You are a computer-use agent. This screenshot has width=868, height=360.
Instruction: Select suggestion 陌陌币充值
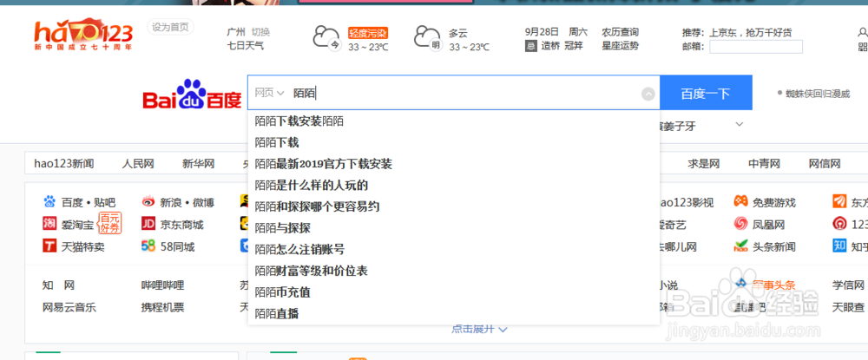point(453,292)
